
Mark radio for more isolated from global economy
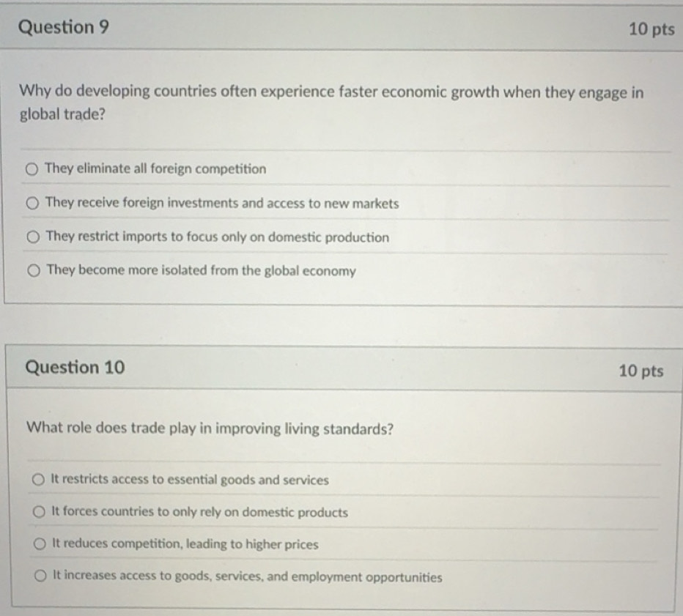coord(34,271)
